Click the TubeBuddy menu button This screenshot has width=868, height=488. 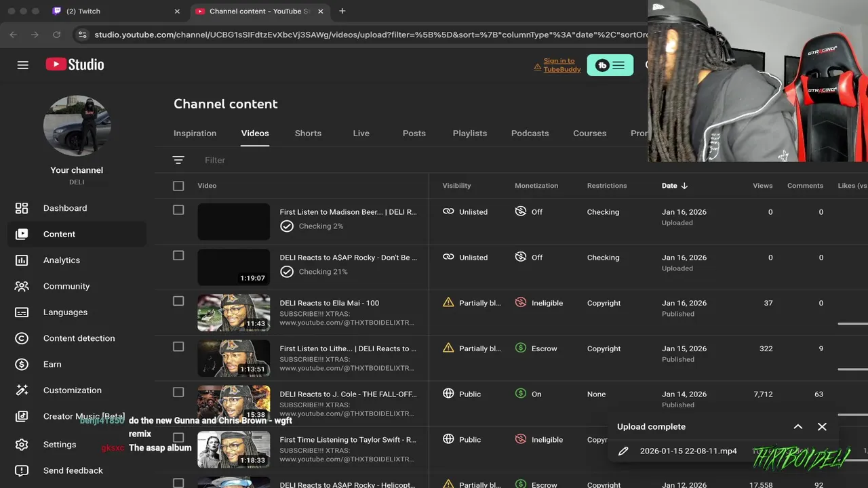(x=610, y=65)
